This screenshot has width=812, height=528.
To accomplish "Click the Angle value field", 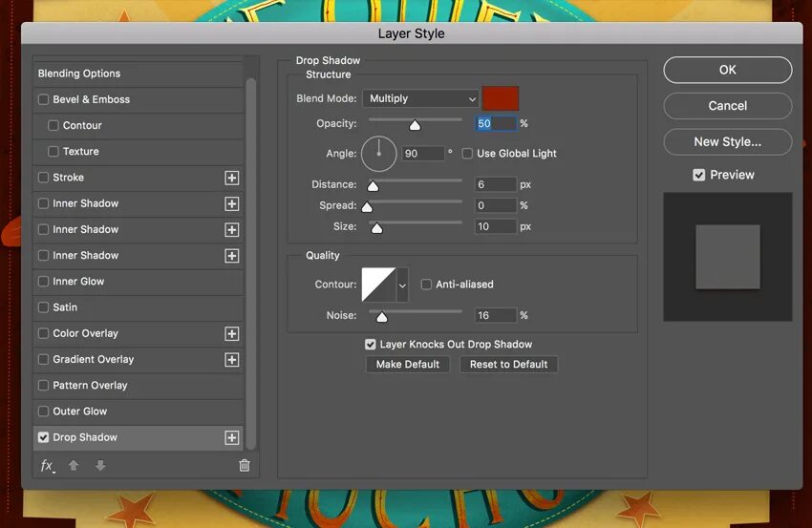I will [423, 154].
